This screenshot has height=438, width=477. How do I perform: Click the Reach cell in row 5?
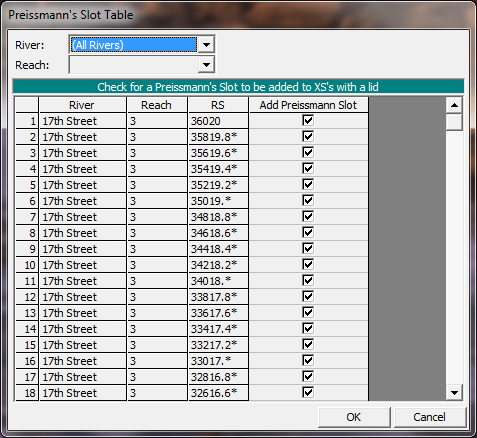click(157, 185)
